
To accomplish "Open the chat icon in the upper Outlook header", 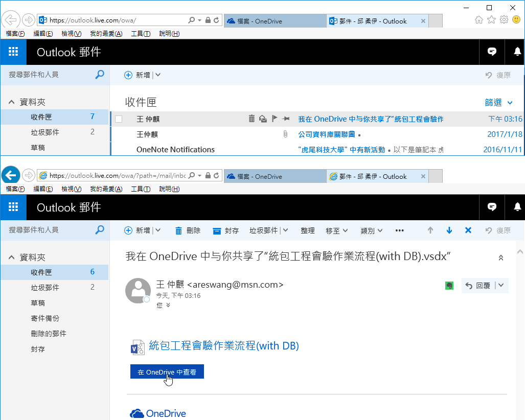I will [x=492, y=52].
